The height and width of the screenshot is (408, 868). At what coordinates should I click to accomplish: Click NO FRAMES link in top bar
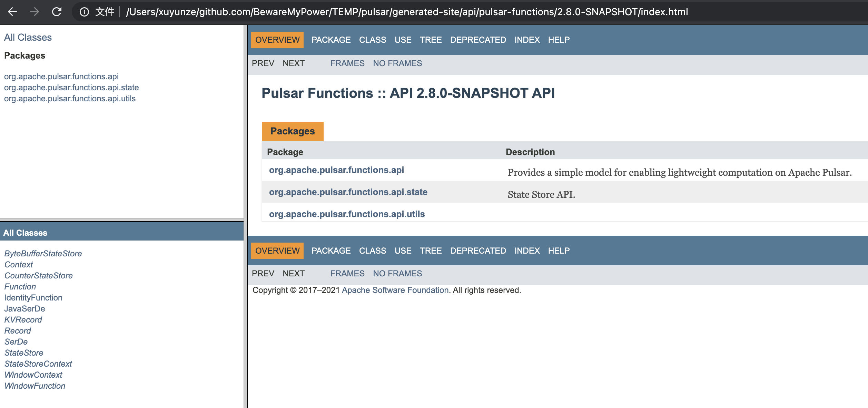tap(397, 63)
